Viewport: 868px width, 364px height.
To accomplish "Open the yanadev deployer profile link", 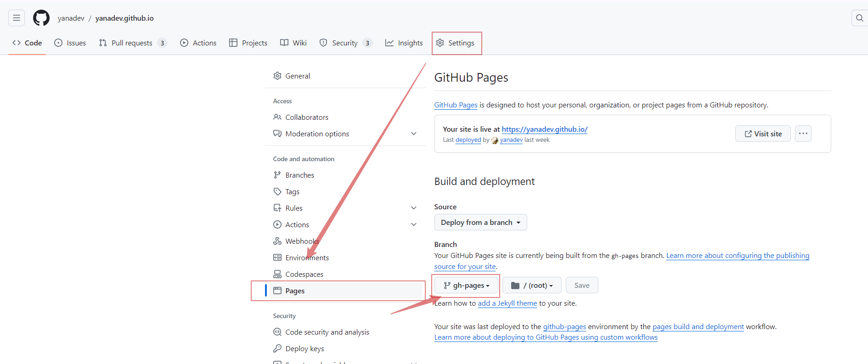I will [x=511, y=140].
